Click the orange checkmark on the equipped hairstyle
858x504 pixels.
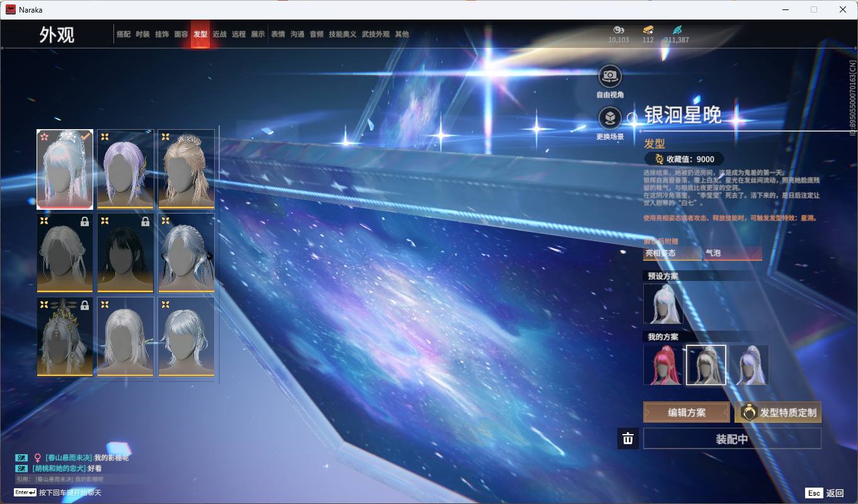click(x=85, y=136)
